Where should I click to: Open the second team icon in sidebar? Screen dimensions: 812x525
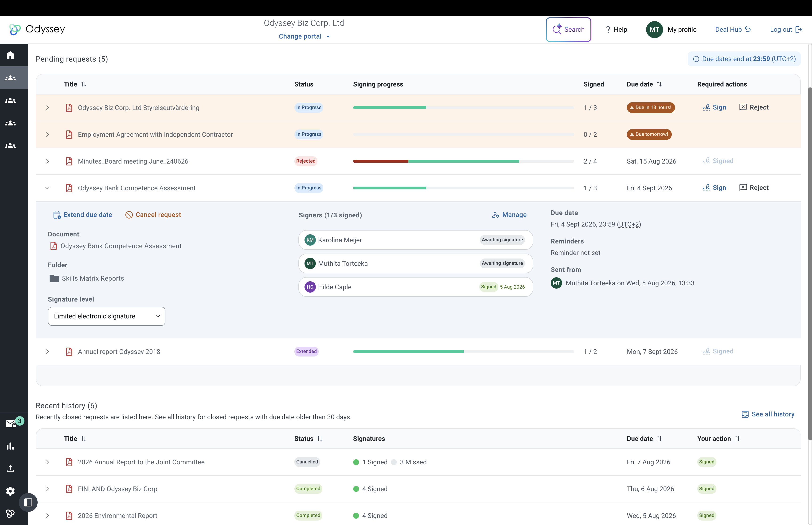coord(11,101)
